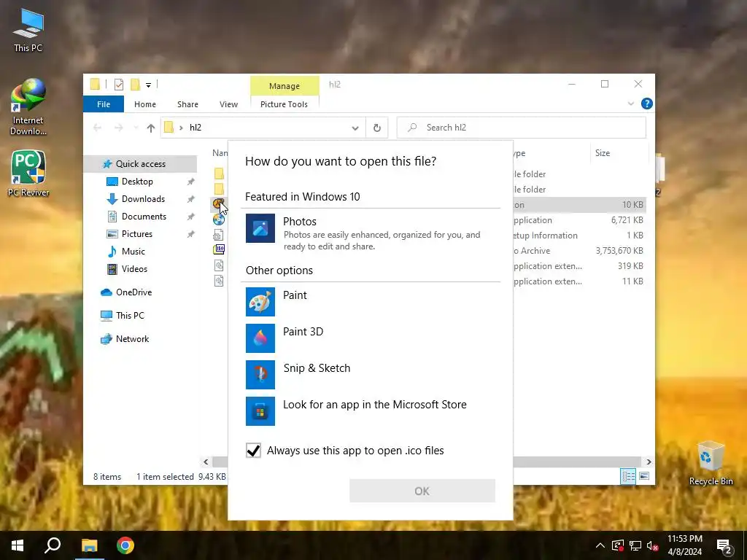This screenshot has width=747, height=560.
Task: Select This PC in the navigation pane
Action: (130, 316)
